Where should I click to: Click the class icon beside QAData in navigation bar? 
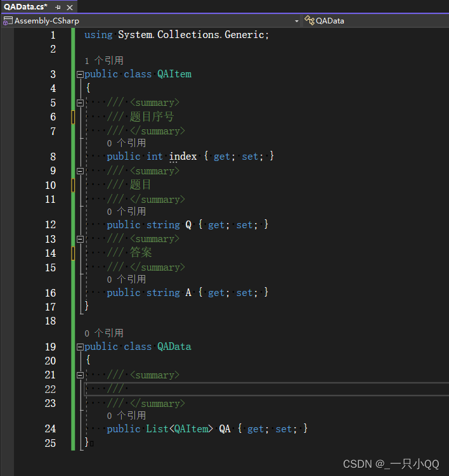pyautogui.click(x=309, y=21)
